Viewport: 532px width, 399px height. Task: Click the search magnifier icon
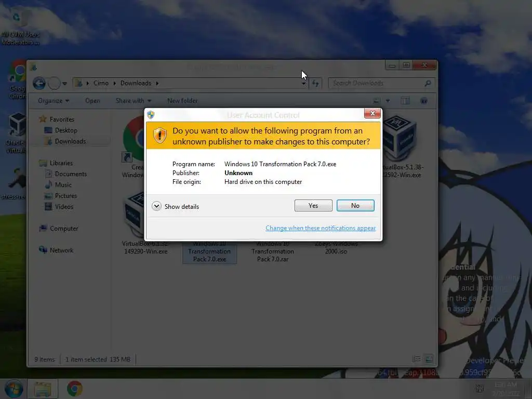click(428, 83)
